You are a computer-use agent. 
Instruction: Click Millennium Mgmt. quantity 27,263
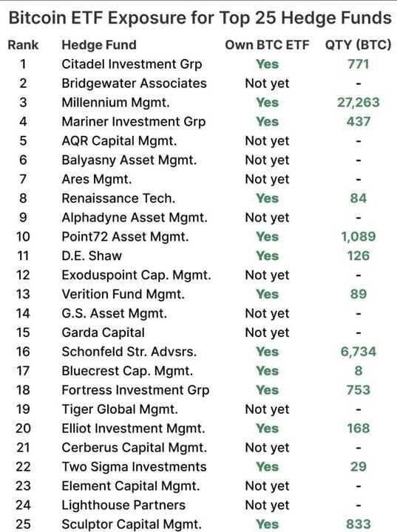click(359, 103)
